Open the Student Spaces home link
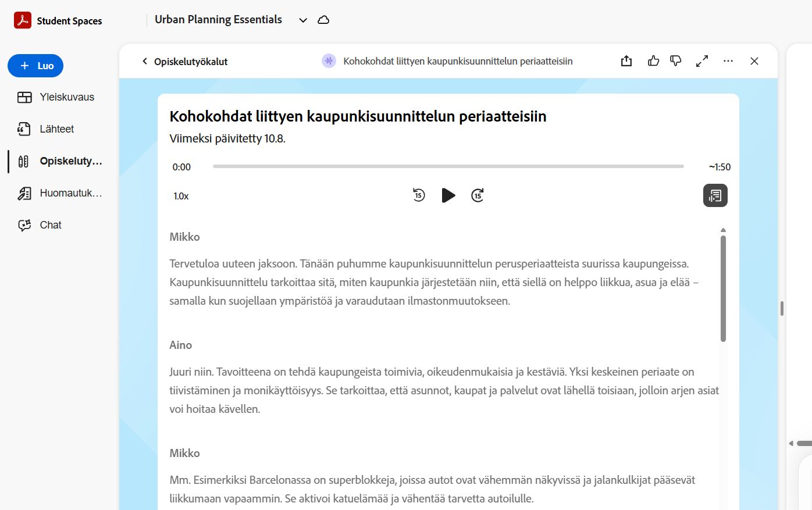 pyautogui.click(x=69, y=21)
